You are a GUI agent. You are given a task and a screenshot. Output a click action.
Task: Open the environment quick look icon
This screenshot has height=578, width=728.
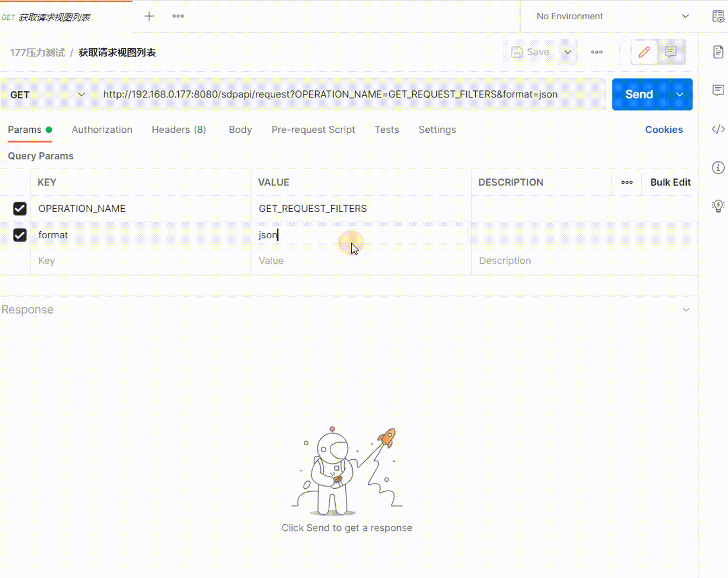coord(718,17)
